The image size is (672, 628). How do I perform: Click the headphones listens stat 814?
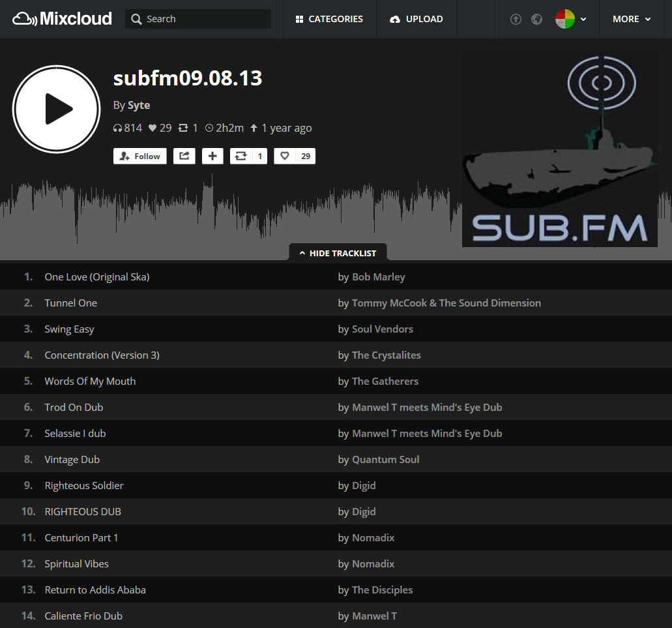tap(127, 128)
